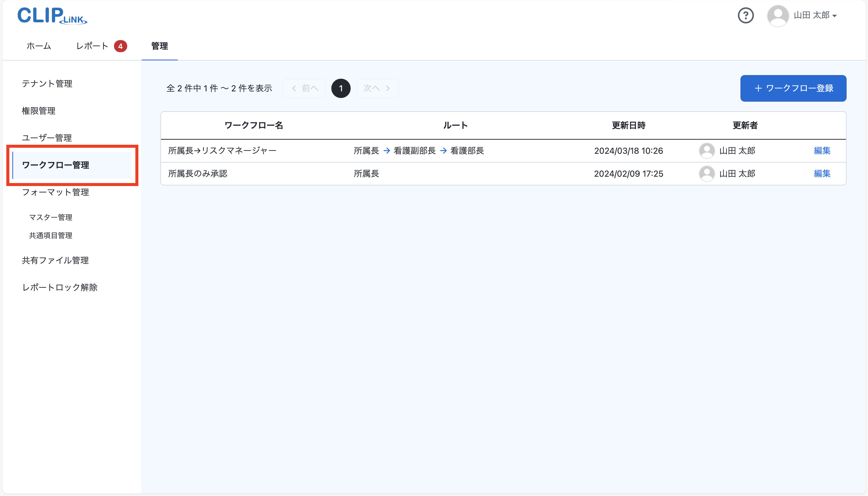Image resolution: width=868 pixels, height=496 pixels.
Task: Open the 管理 tab
Action: click(x=159, y=46)
